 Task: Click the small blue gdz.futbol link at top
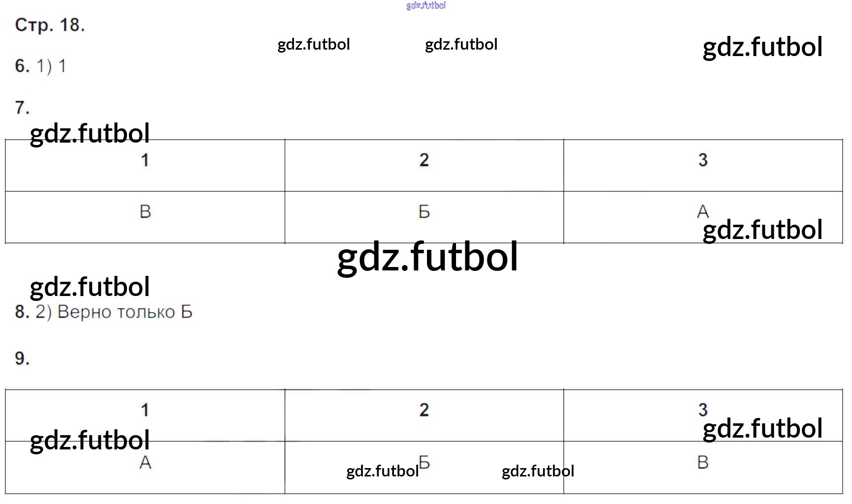click(426, 5)
